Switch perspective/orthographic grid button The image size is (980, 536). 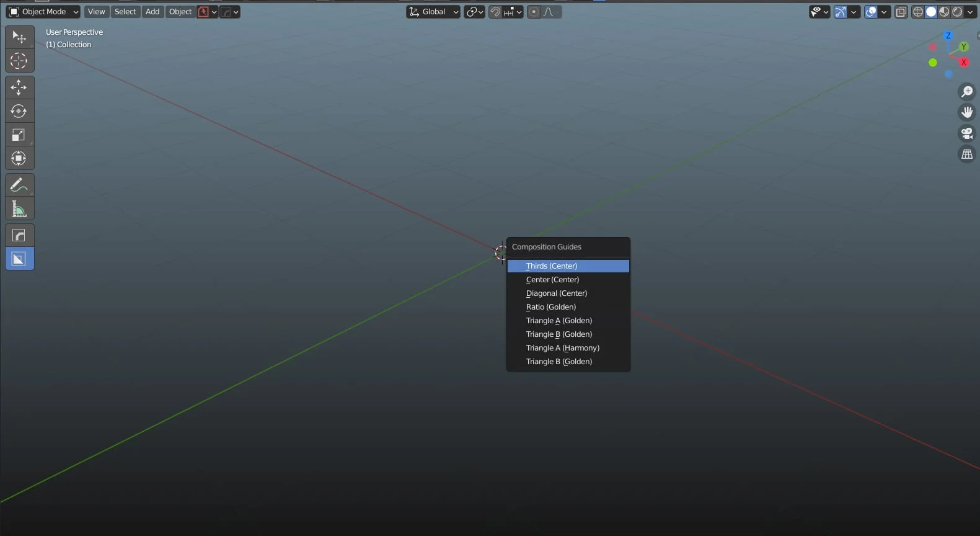click(x=967, y=154)
